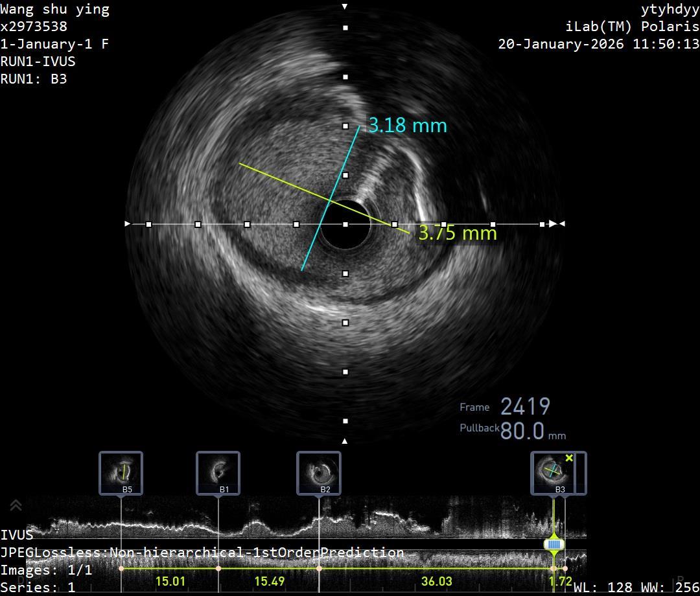This screenshot has width=700, height=596.
Task: Grab the blue striped pullback position handle
Action: point(554,545)
